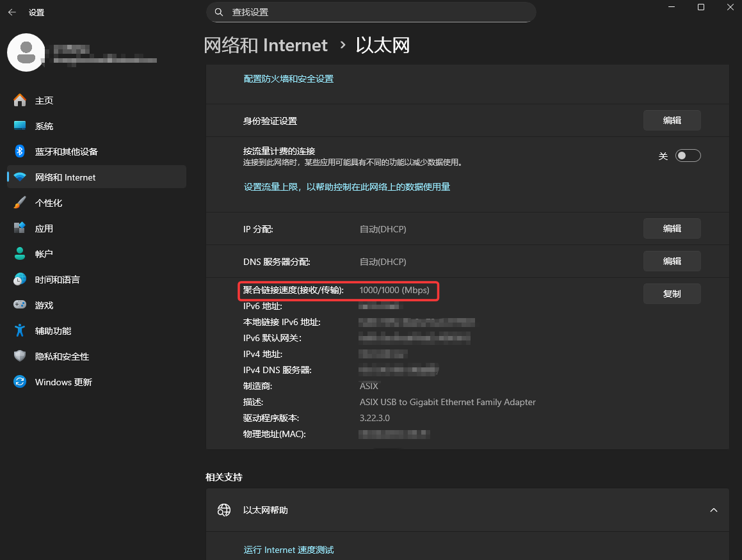Click the Find a setting (查找设置) search box

tap(371, 12)
